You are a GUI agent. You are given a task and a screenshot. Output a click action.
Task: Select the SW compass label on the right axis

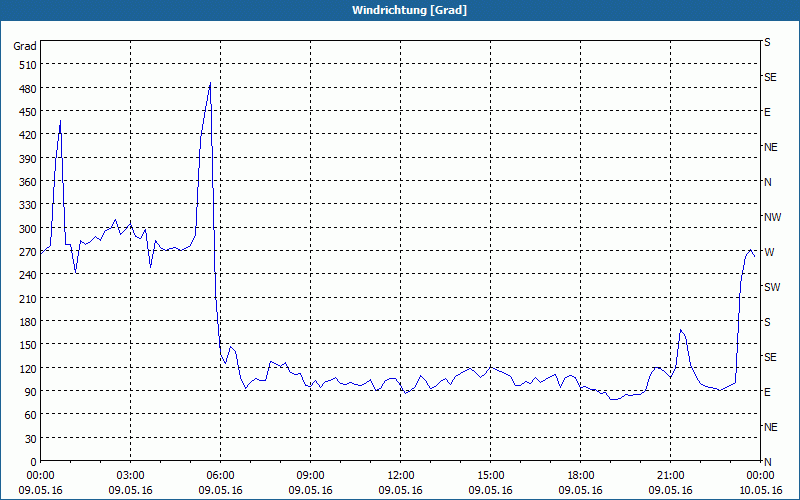point(772,287)
